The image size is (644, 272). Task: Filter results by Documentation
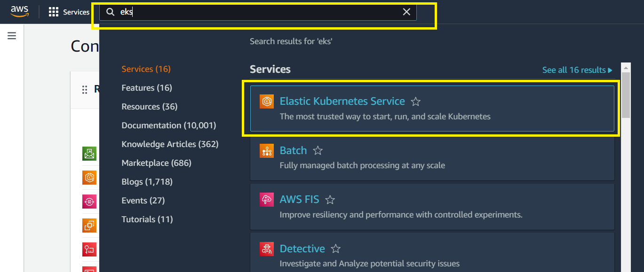(x=168, y=125)
